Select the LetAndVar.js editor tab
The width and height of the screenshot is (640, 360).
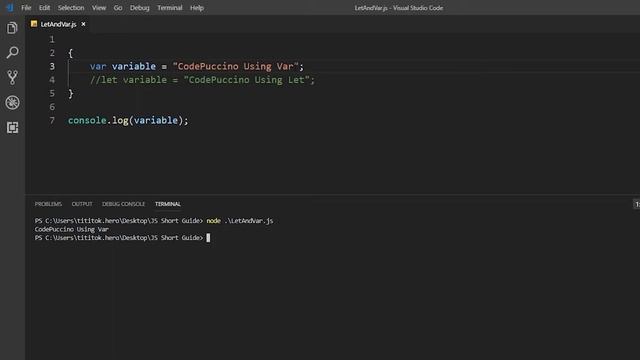click(58, 24)
